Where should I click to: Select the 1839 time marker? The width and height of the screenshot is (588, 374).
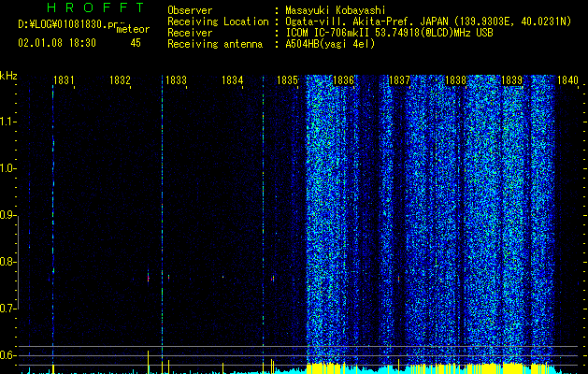pos(511,79)
